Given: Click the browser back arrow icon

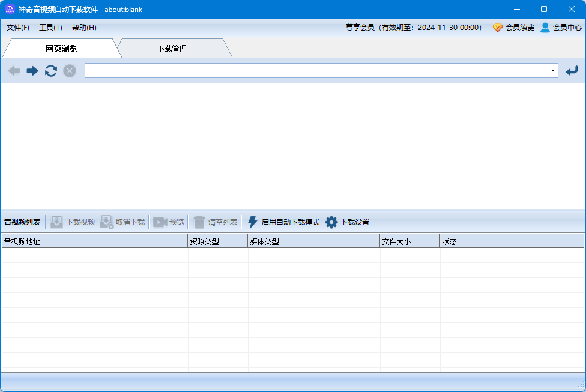Looking at the screenshot, I should [14, 71].
